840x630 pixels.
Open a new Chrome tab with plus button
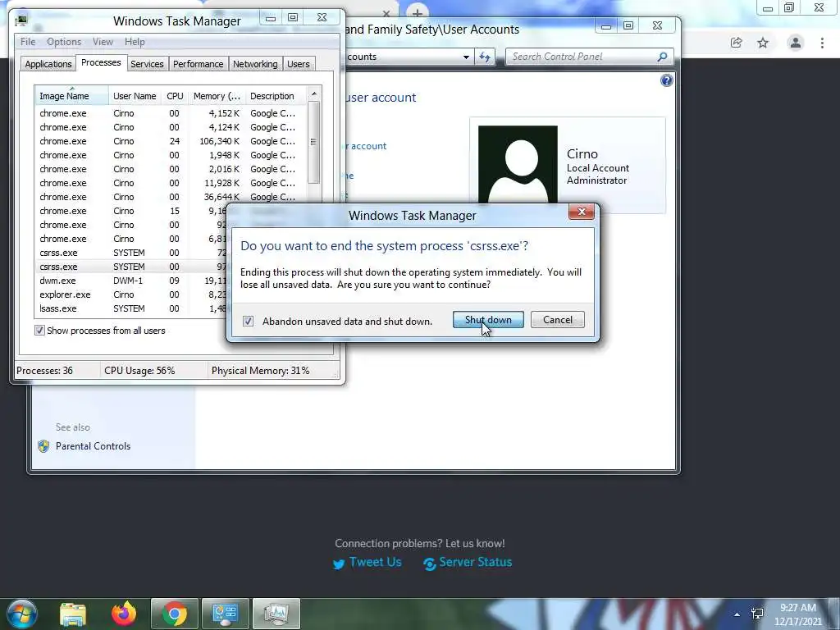coord(418,11)
